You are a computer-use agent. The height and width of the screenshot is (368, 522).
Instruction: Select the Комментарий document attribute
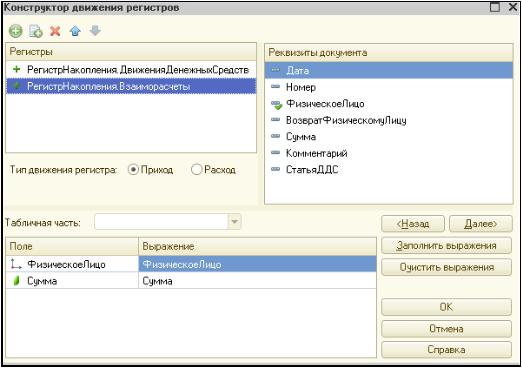(x=389, y=153)
